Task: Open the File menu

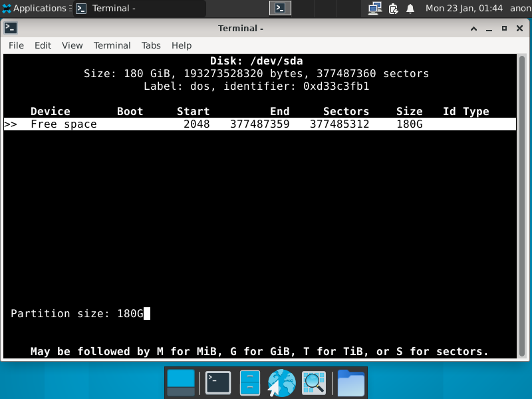Action: click(x=16, y=45)
